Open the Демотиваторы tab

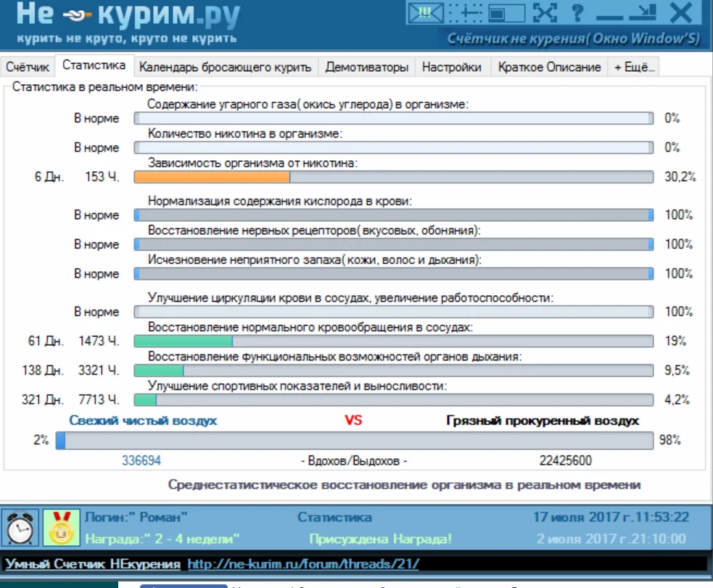point(366,67)
